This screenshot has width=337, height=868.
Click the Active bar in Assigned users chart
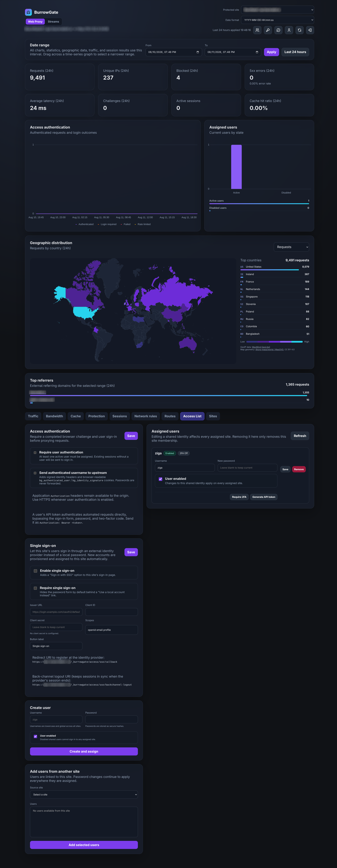click(236, 167)
